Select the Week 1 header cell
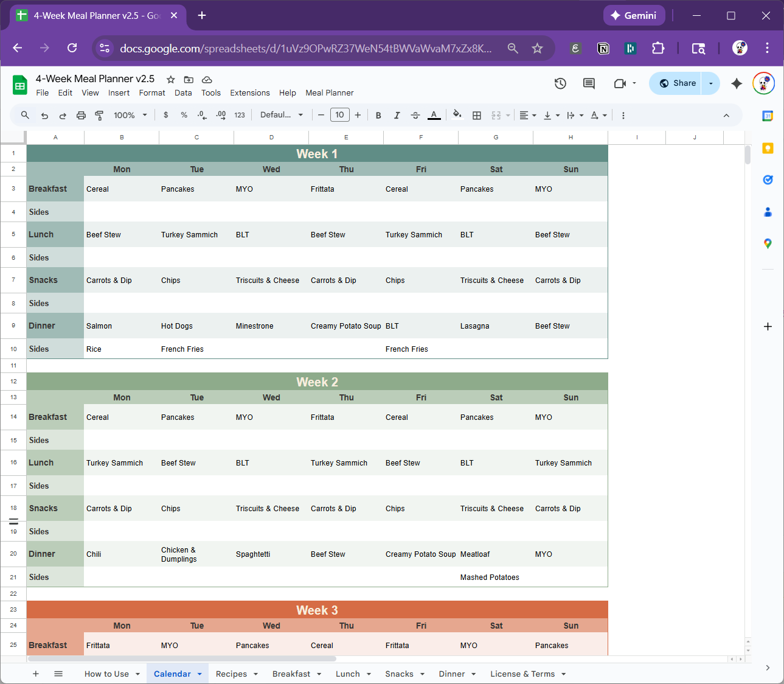The width and height of the screenshot is (784, 684). pos(317,153)
